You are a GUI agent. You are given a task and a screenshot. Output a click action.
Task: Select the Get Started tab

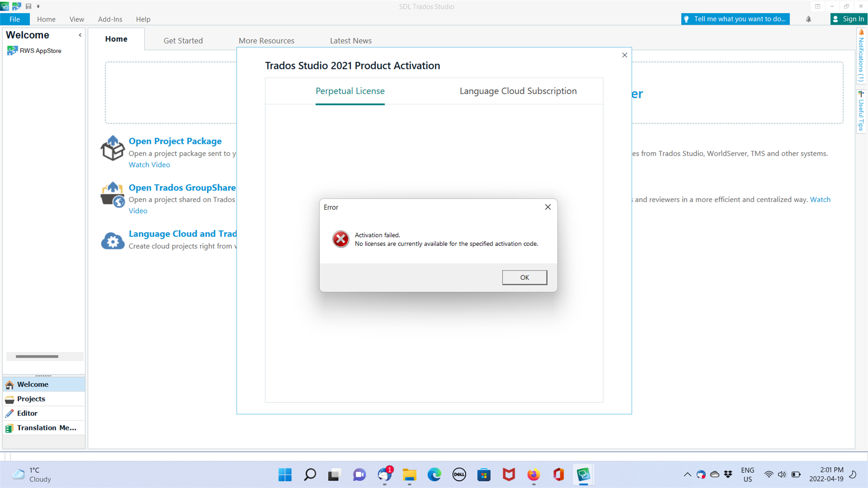point(183,41)
